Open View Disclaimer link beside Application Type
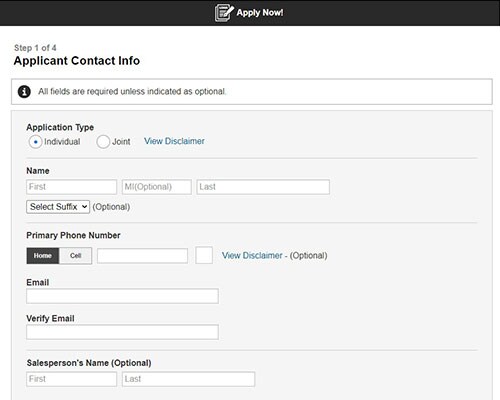 click(x=174, y=141)
